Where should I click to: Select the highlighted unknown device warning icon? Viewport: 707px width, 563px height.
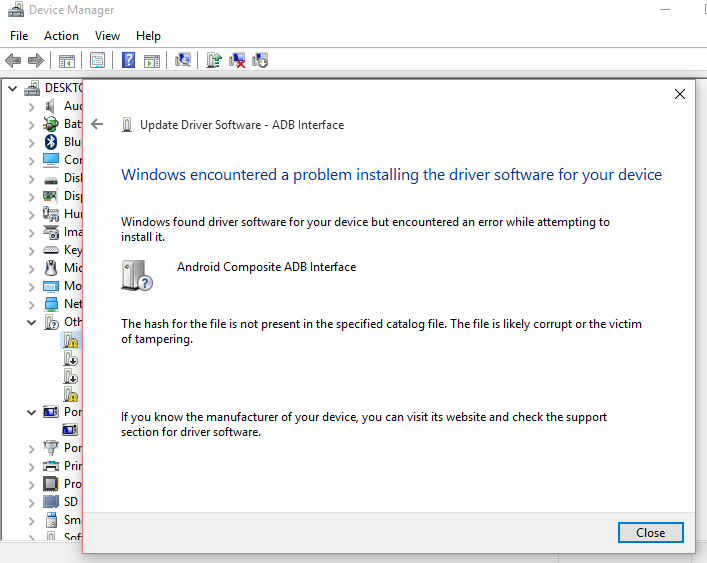(70, 340)
